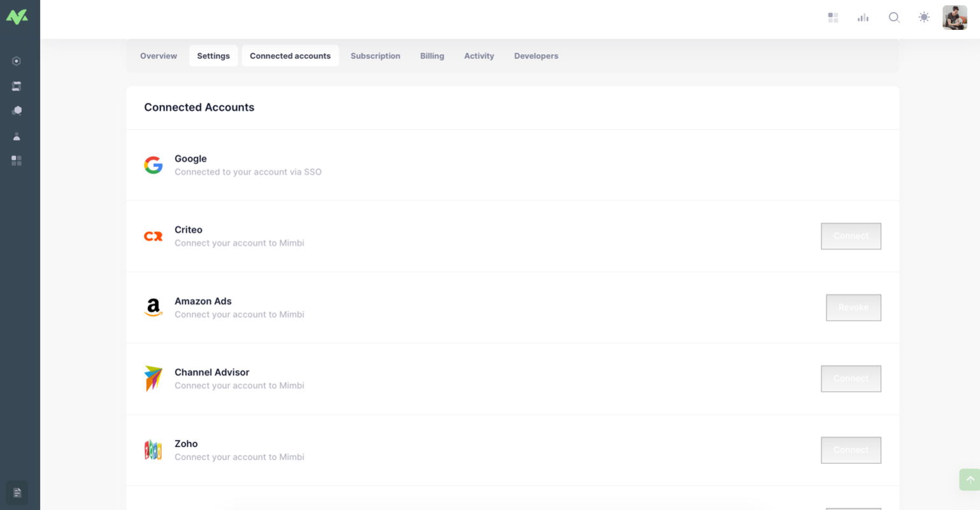Click the document icon at sidebar bottom
The image size is (980, 510).
point(17,493)
